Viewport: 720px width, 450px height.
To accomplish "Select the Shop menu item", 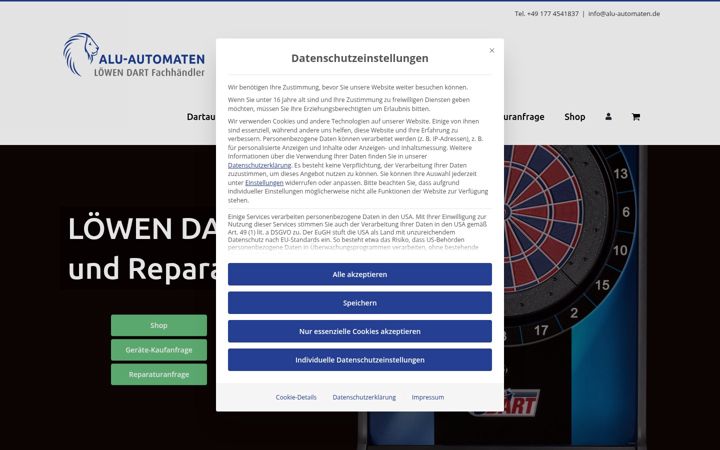I will 574,117.
